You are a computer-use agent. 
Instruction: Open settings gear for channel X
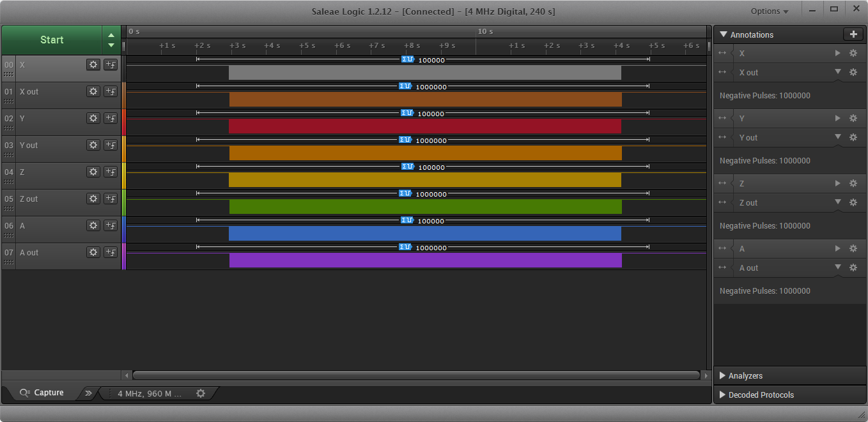point(93,64)
